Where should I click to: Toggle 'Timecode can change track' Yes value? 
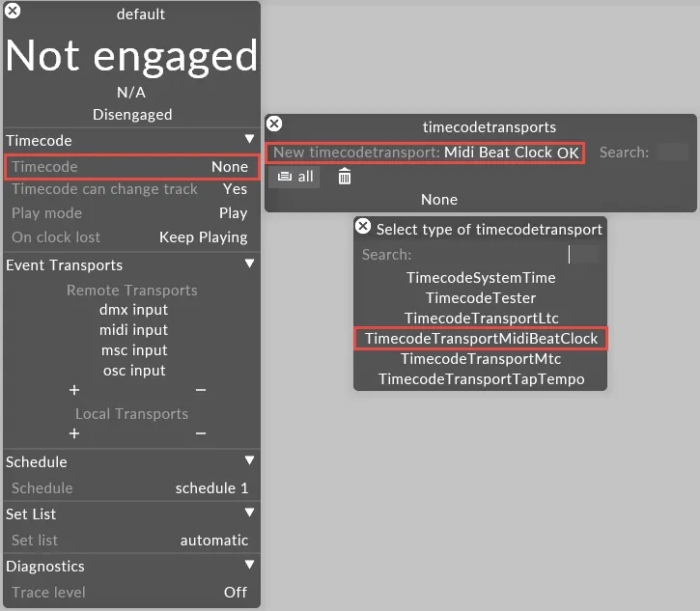tap(235, 189)
